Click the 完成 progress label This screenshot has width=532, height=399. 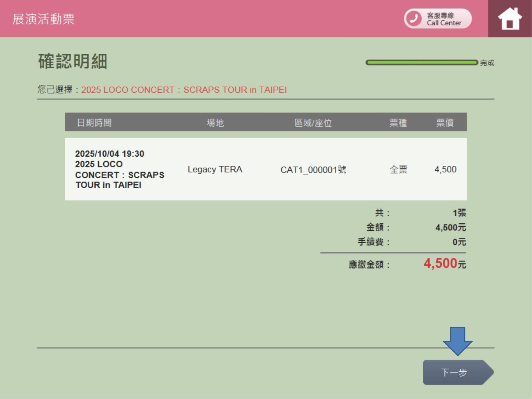[487, 63]
